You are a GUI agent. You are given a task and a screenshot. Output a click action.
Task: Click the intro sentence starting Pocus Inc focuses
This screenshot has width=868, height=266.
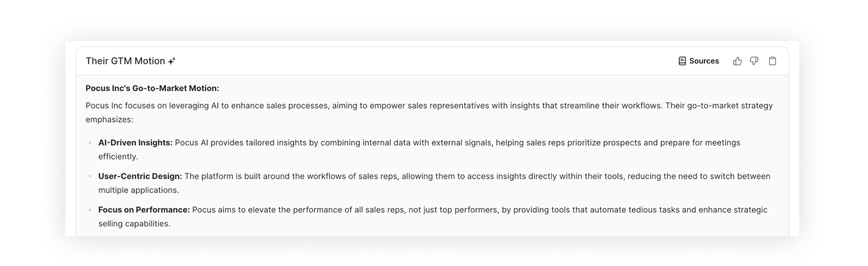pos(429,113)
